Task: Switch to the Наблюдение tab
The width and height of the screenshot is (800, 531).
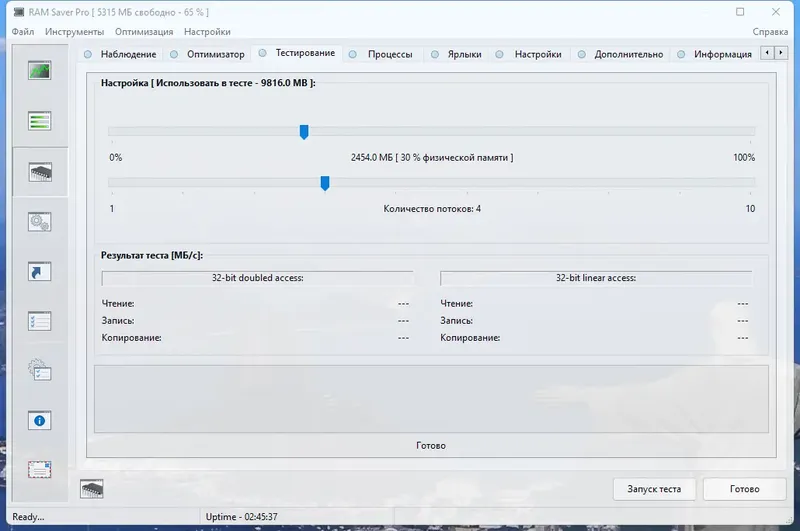Action: [x=121, y=54]
